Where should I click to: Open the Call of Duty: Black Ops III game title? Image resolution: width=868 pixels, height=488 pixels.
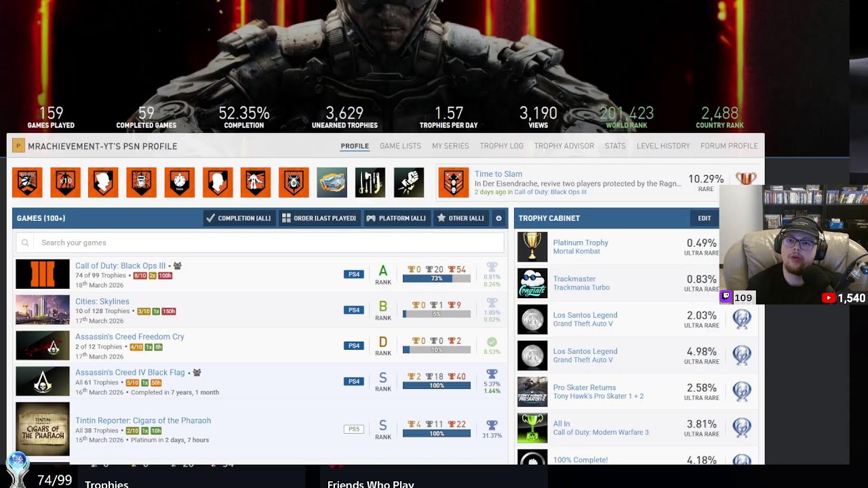120,266
